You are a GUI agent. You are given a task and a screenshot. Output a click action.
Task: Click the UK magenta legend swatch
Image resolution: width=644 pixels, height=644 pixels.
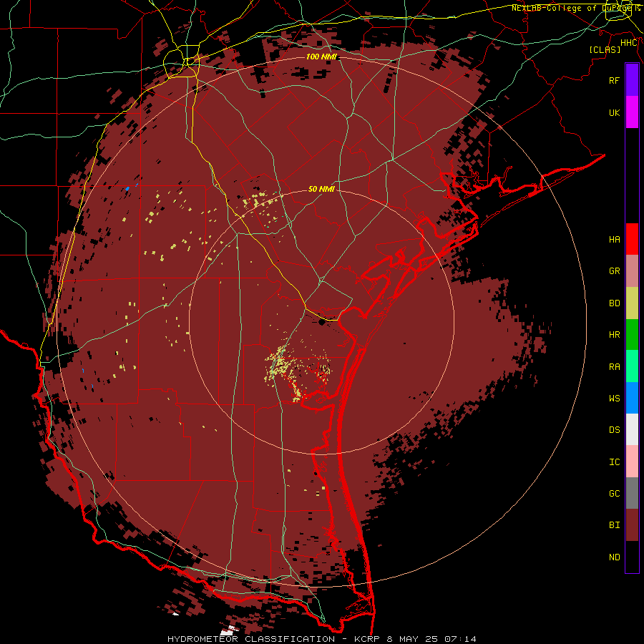point(632,112)
